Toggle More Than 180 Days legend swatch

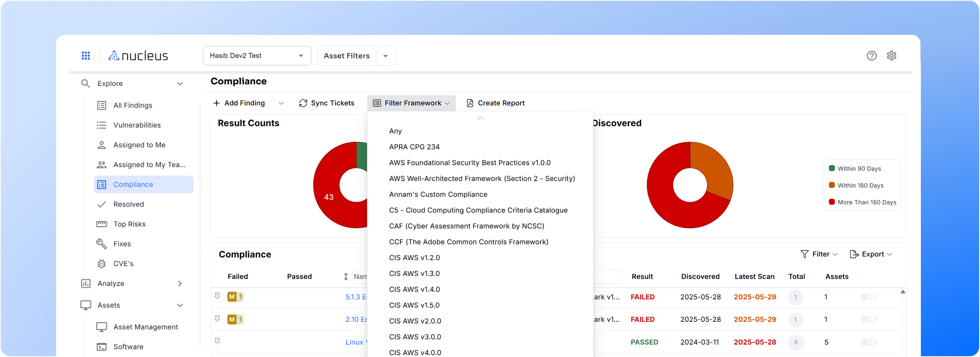click(x=832, y=202)
